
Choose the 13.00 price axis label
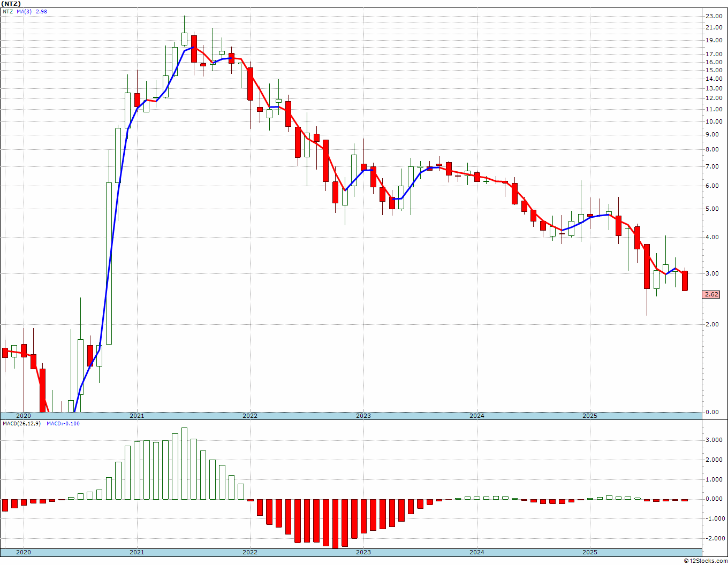(714, 88)
